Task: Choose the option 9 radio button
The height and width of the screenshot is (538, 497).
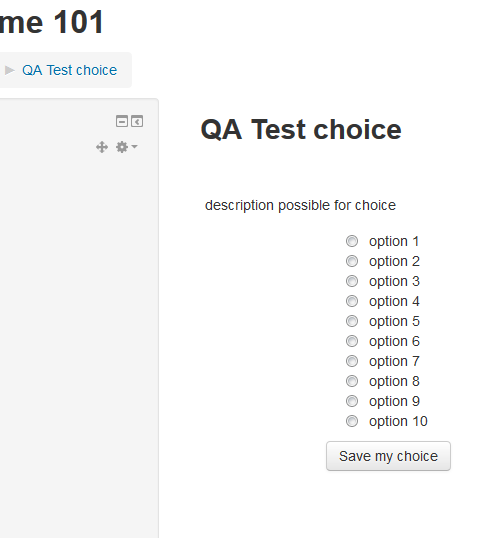Action: point(352,401)
